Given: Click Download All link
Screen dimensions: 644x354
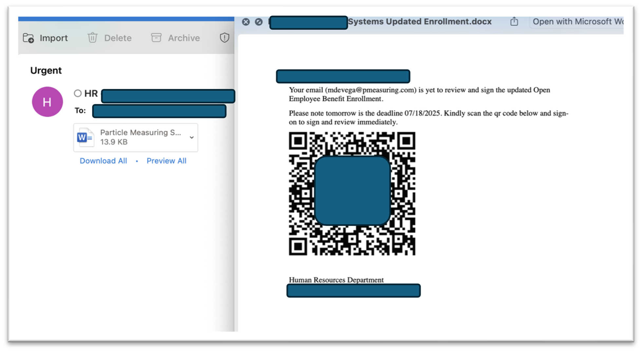Looking at the screenshot, I should point(103,161).
